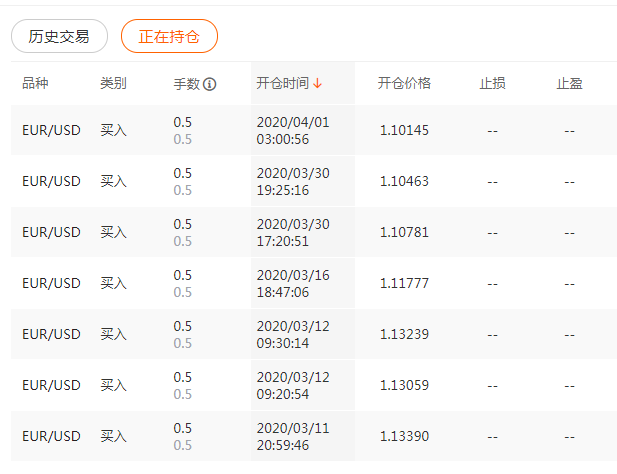
Task: Toggle the sort arrow beside 开仓时间
Action: (x=318, y=83)
